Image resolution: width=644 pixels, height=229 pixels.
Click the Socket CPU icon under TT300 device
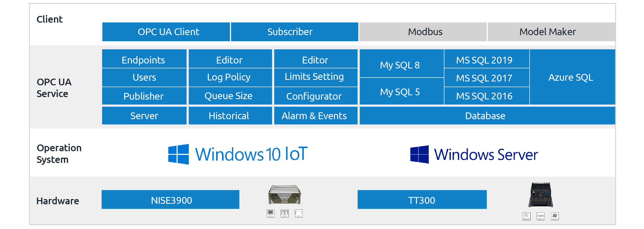tap(527, 216)
